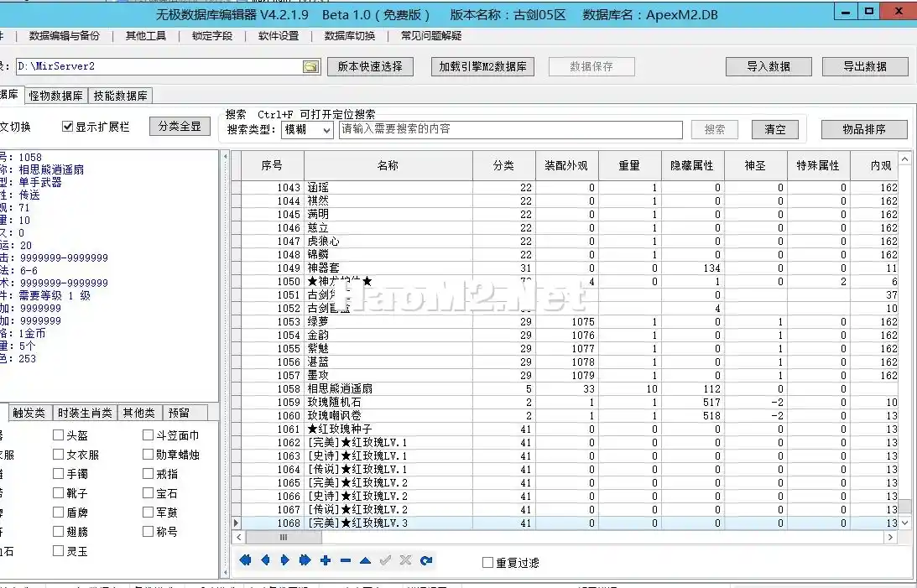Switch to 怪物数据库 tab
This screenshot has width=917, height=588.
56,96
